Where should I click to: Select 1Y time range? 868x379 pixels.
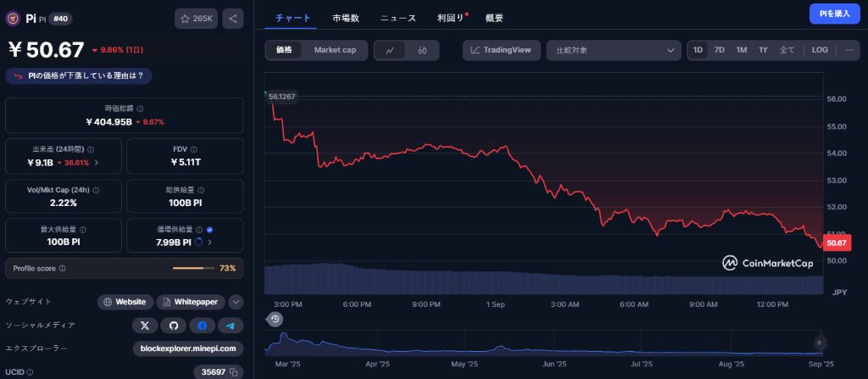pyautogui.click(x=764, y=50)
